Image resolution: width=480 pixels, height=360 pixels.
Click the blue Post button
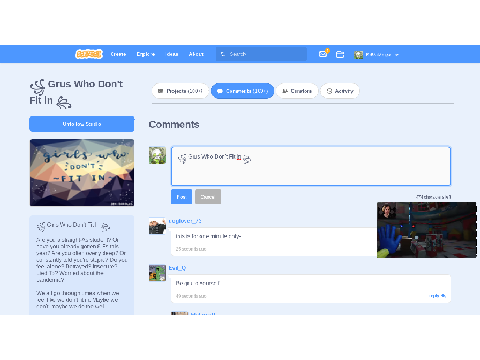coord(181,197)
